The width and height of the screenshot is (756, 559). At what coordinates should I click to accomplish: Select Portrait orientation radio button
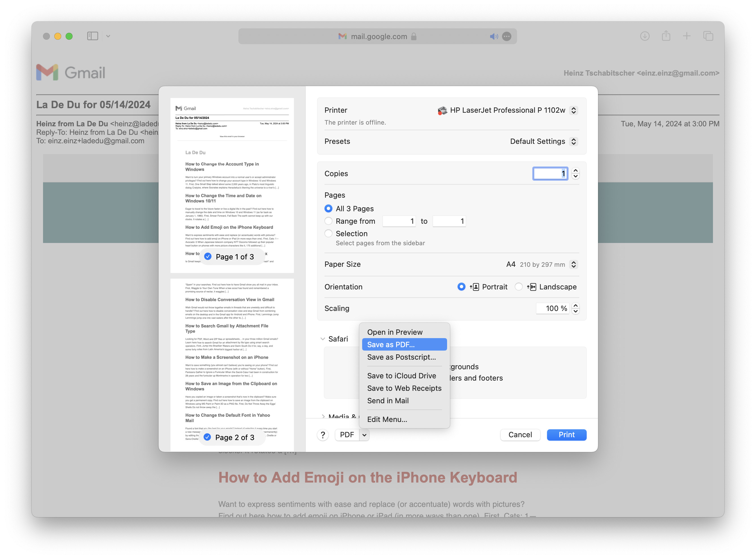tap(461, 287)
